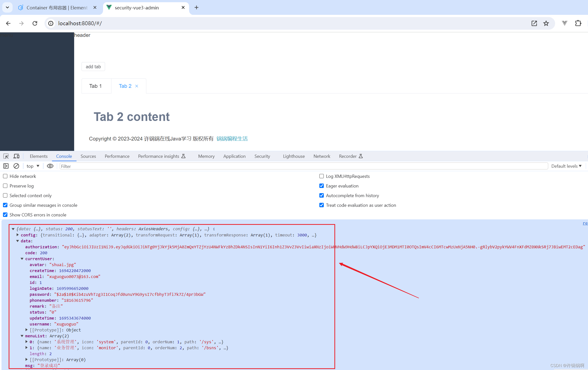Open the extensions puzzle icon
Viewport: 588px width, 370px height.
[x=578, y=23]
